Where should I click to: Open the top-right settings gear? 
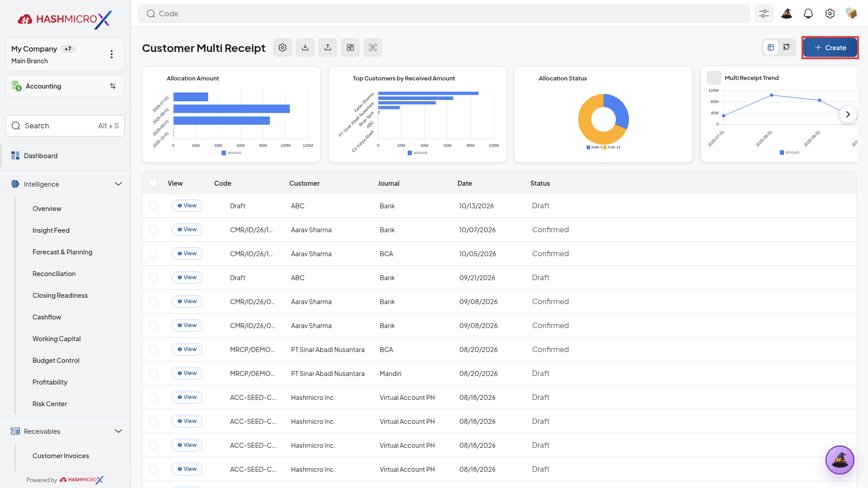coord(830,14)
